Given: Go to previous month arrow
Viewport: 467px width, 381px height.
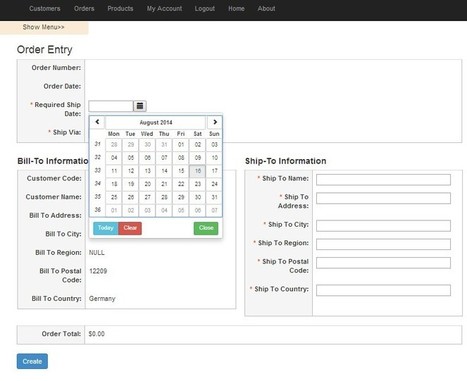Looking at the screenshot, I should pyautogui.click(x=97, y=122).
